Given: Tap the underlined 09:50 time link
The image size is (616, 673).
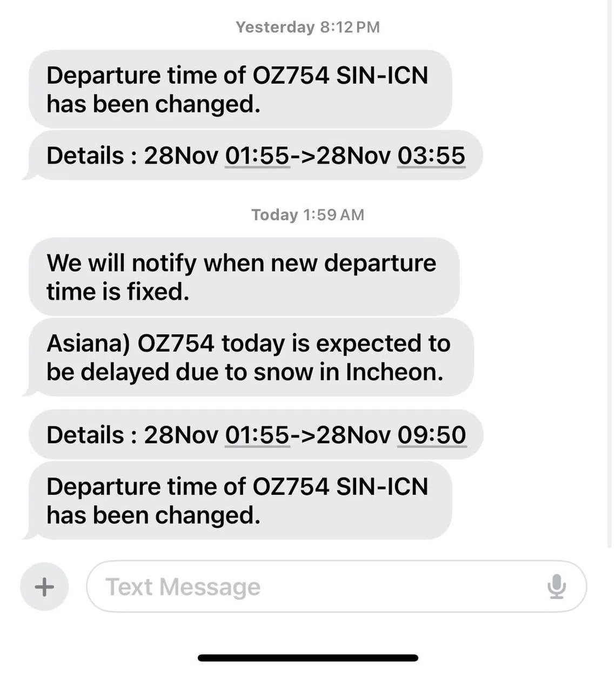Looking at the screenshot, I should tap(432, 435).
